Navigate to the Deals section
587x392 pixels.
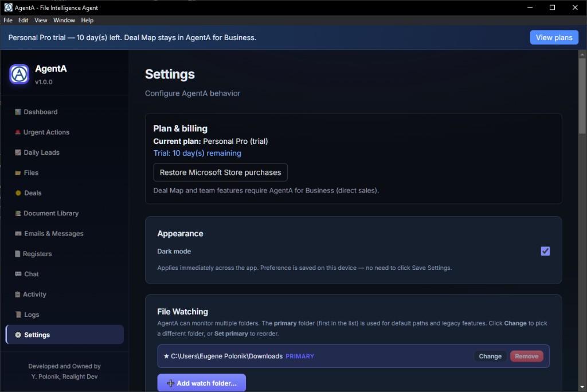coord(64,193)
